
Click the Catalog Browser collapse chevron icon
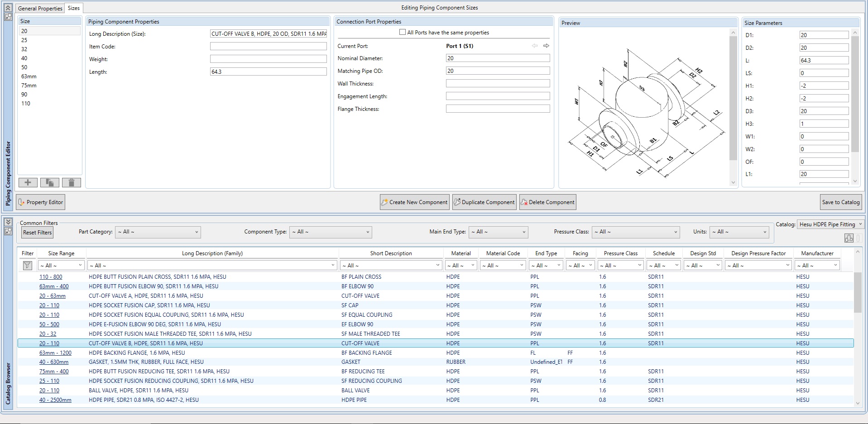[x=8, y=222]
